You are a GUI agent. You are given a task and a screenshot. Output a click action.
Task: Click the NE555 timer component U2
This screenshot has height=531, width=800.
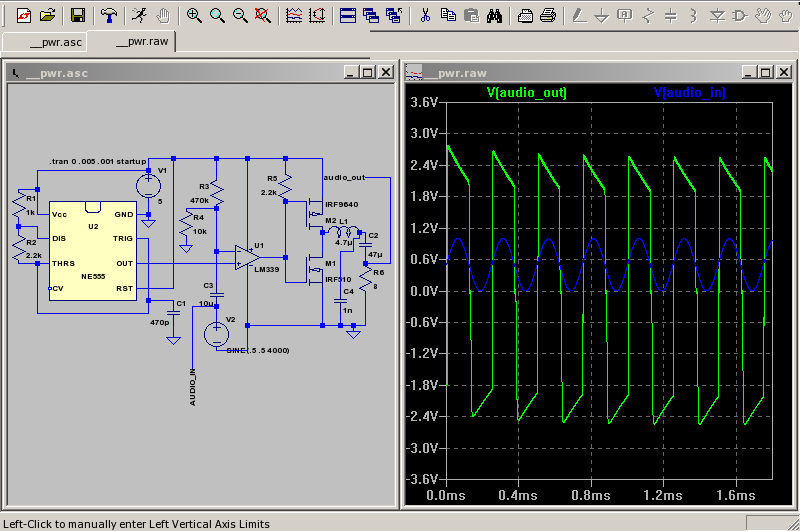coord(93,251)
